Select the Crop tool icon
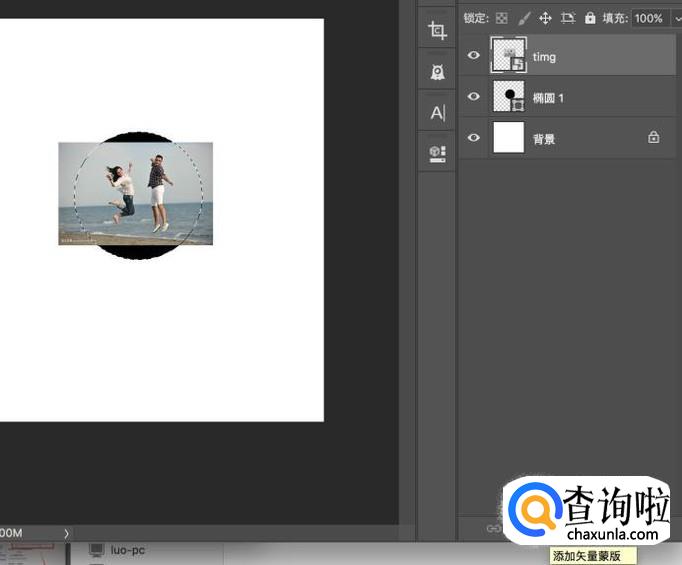The width and height of the screenshot is (682, 565). pos(438,30)
